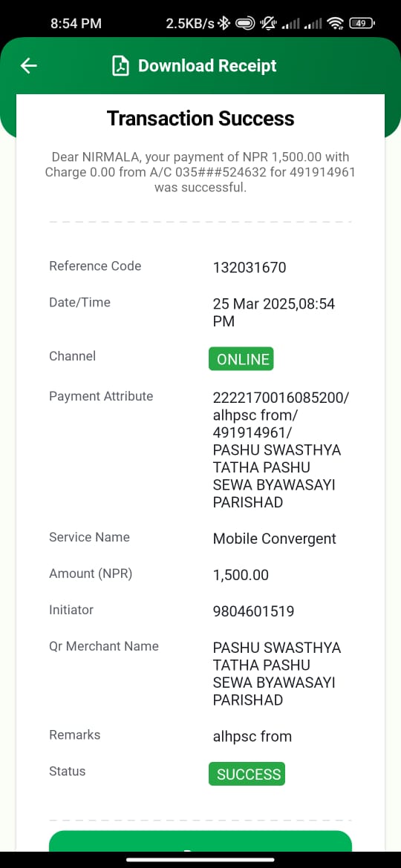
Task: Tap the remarks text alhpsc from
Action: pyautogui.click(x=252, y=736)
